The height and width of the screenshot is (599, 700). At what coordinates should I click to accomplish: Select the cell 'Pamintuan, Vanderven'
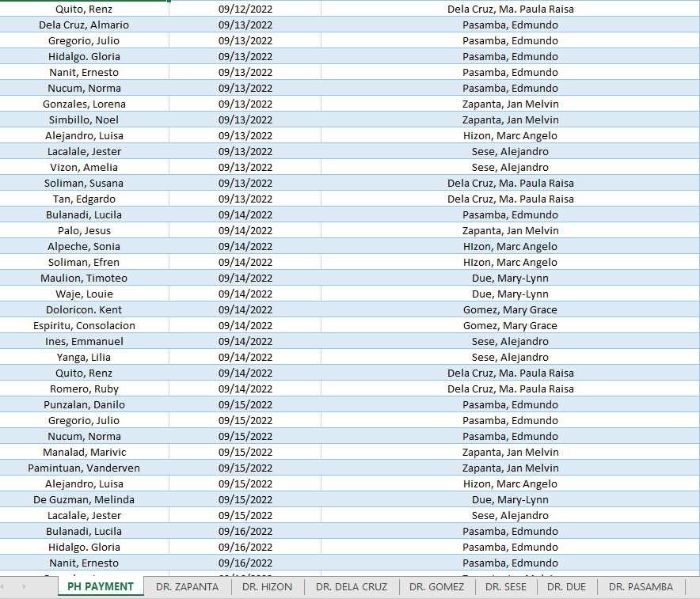(84, 468)
